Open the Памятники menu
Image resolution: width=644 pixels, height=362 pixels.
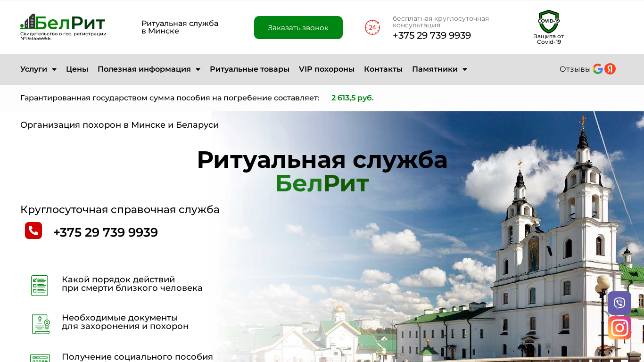tap(435, 69)
